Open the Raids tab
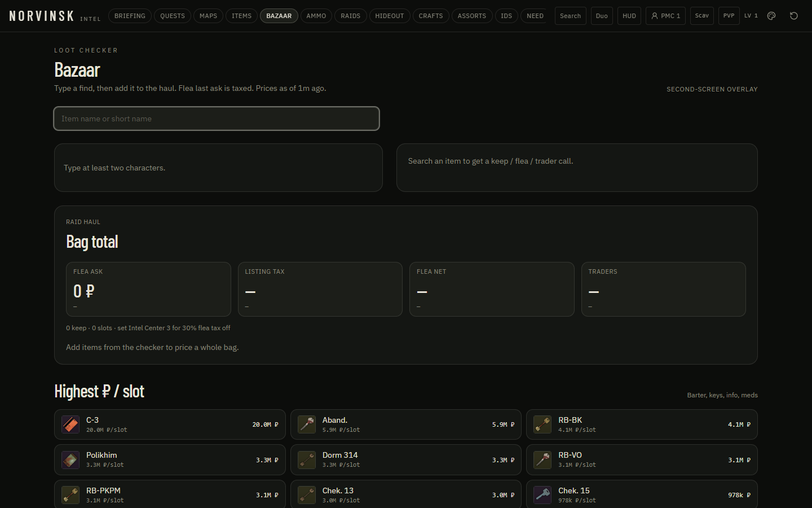 click(x=351, y=16)
